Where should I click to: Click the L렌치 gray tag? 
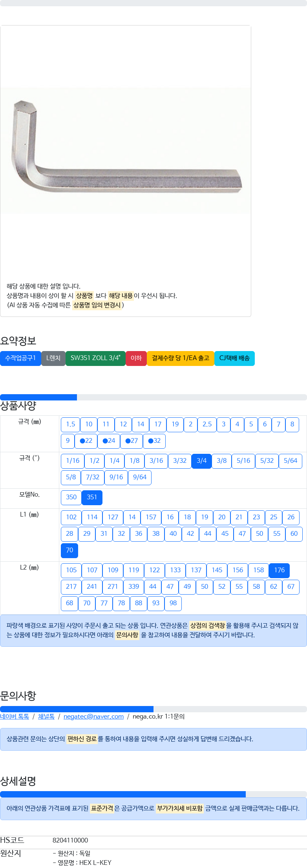tap(53, 358)
